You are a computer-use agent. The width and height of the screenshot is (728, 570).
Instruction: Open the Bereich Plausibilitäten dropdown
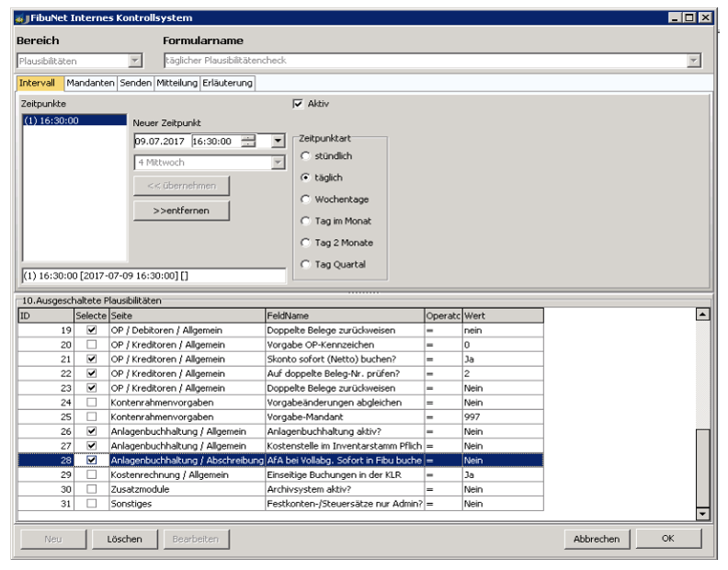(x=134, y=61)
